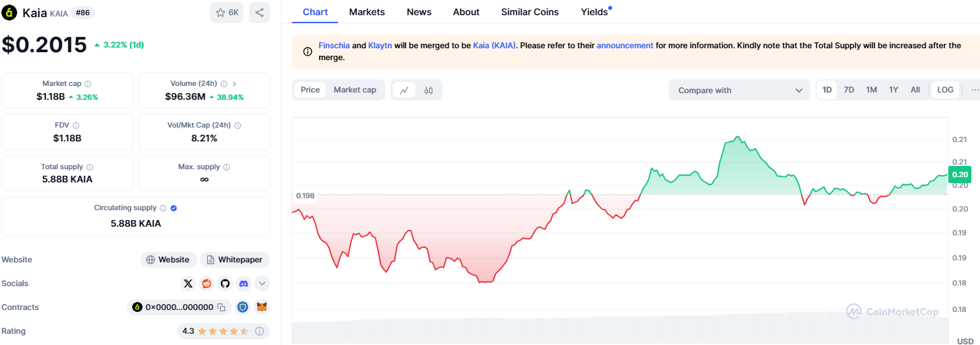Open Market cap info tooltip icon
The width and height of the screenshot is (980, 345).
click(x=88, y=84)
